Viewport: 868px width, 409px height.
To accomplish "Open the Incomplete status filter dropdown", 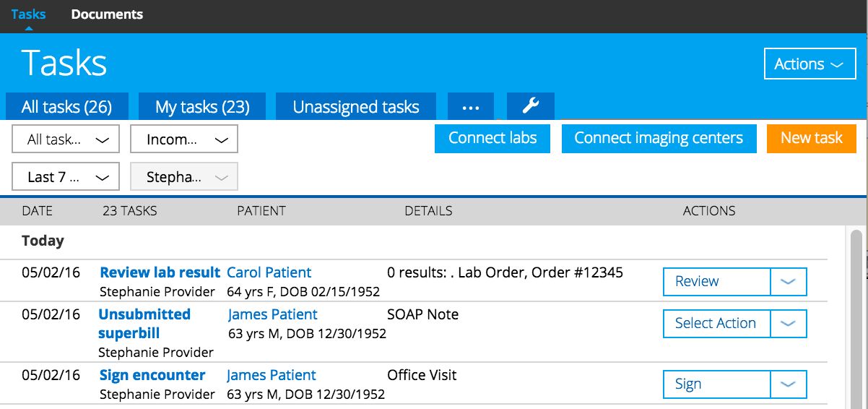I will point(184,139).
